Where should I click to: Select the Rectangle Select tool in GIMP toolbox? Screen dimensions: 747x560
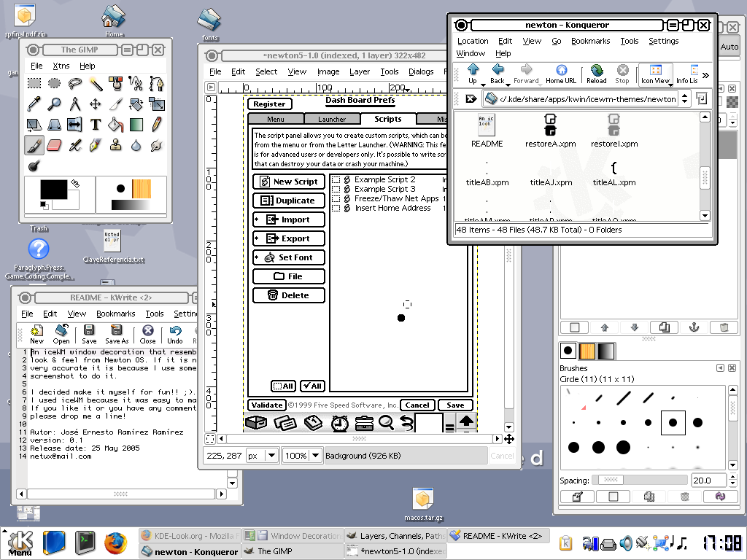tap(34, 84)
